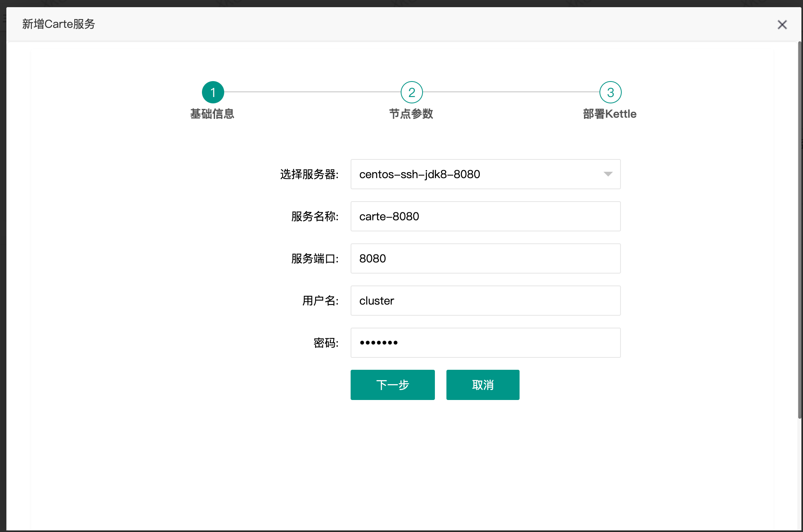Select the 服务名称 field showing carte-8080
This screenshot has width=803, height=532.
(485, 216)
